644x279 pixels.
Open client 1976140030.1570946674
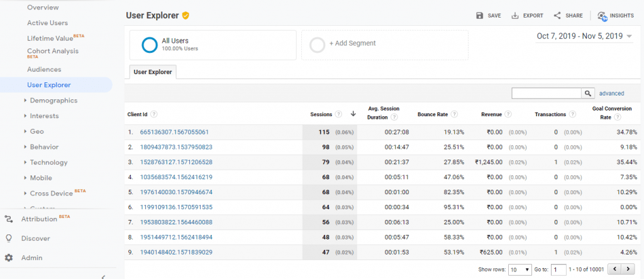[176, 192]
